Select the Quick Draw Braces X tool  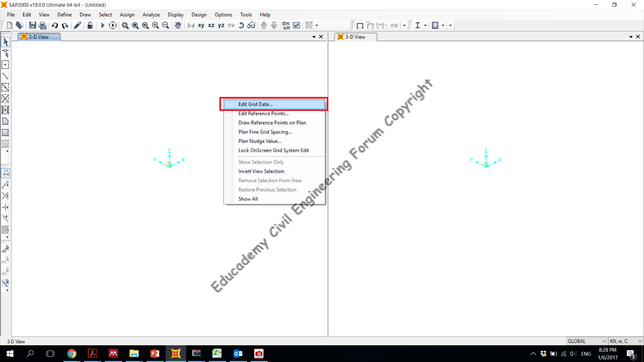5,99
